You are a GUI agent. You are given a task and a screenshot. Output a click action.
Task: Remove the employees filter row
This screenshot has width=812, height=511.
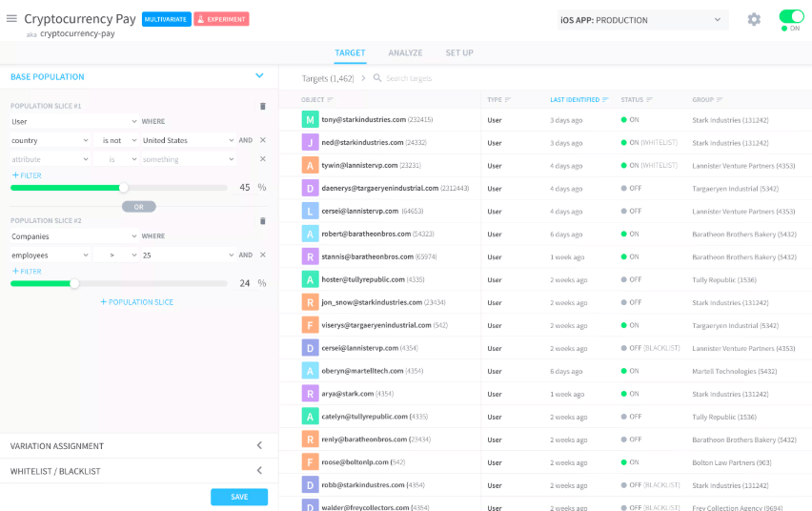pos(263,255)
